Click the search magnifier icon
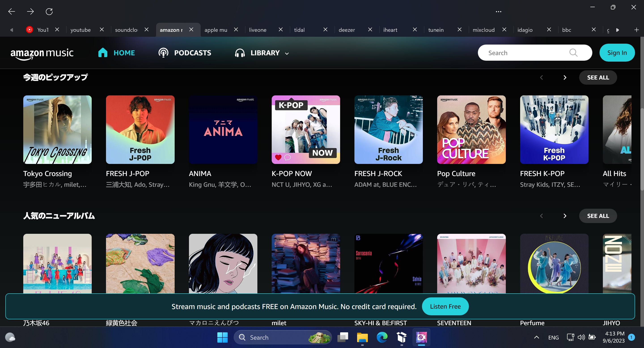This screenshot has height=348, width=644. pos(573,53)
